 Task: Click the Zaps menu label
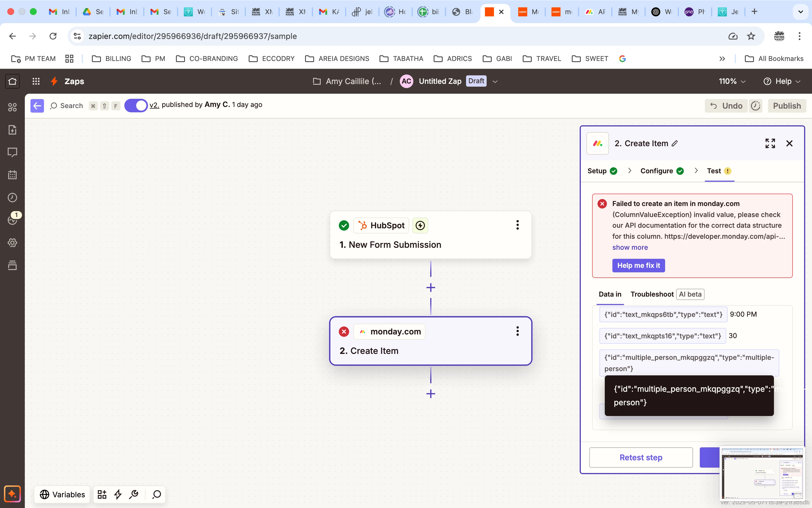tap(74, 81)
